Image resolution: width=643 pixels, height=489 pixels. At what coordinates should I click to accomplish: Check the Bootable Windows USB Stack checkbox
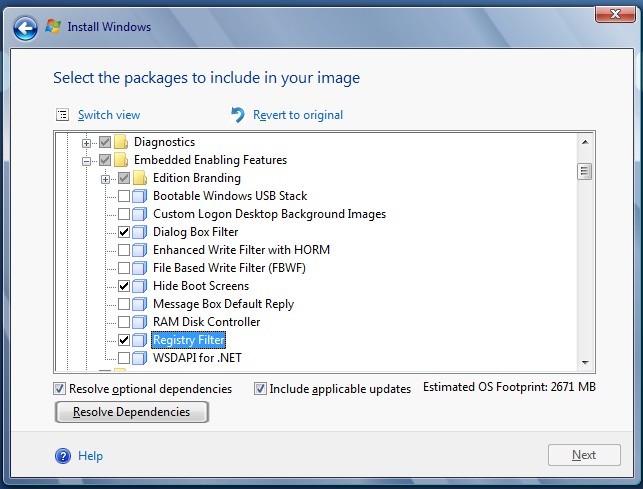124,196
